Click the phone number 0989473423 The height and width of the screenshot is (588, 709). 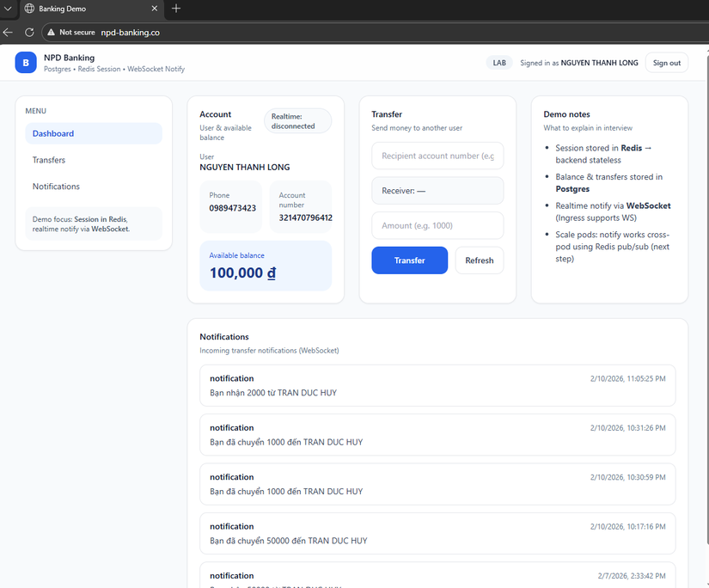click(232, 208)
